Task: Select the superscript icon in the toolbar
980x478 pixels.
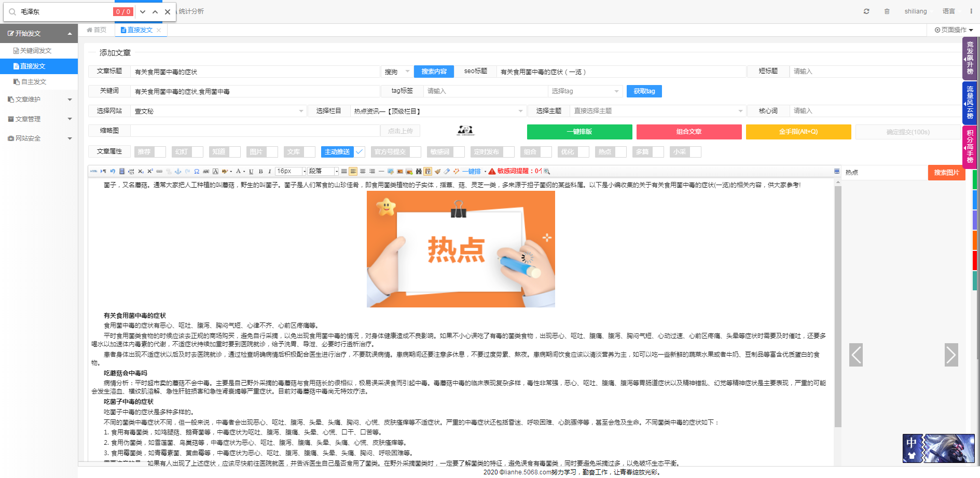Action: click(x=150, y=171)
